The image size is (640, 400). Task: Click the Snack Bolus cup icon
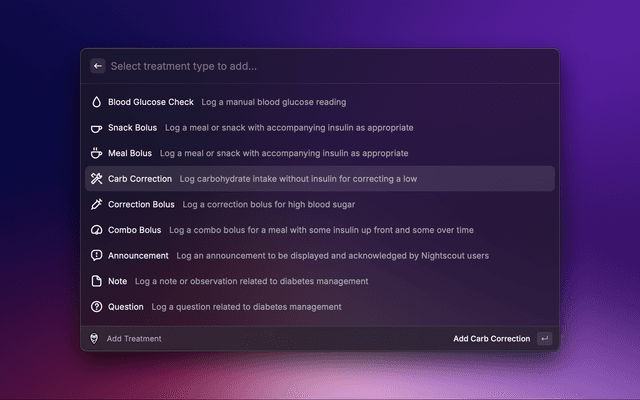pos(97,128)
